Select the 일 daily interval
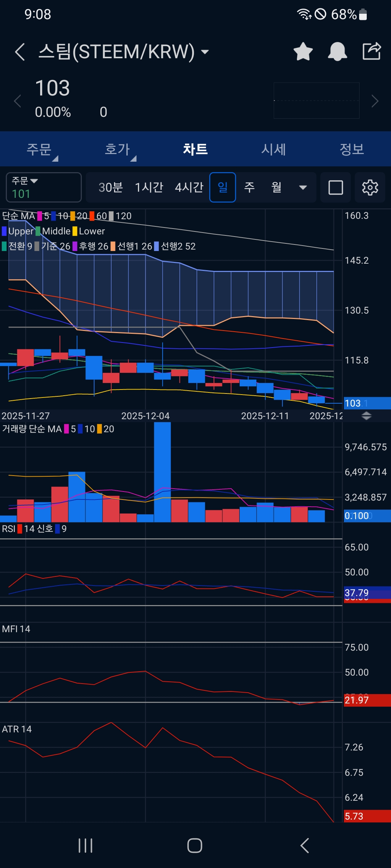391x868 pixels. coord(223,187)
